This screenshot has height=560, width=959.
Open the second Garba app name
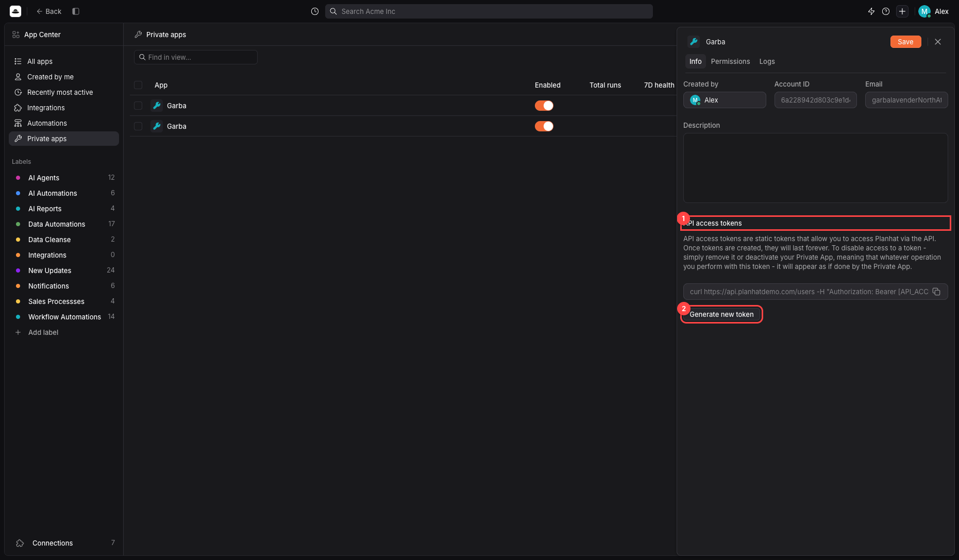(x=177, y=126)
